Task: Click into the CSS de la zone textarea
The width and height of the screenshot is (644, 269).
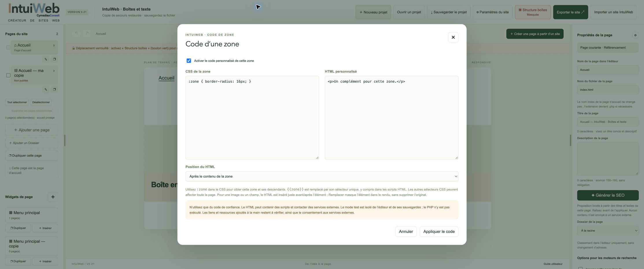Action: click(252, 118)
